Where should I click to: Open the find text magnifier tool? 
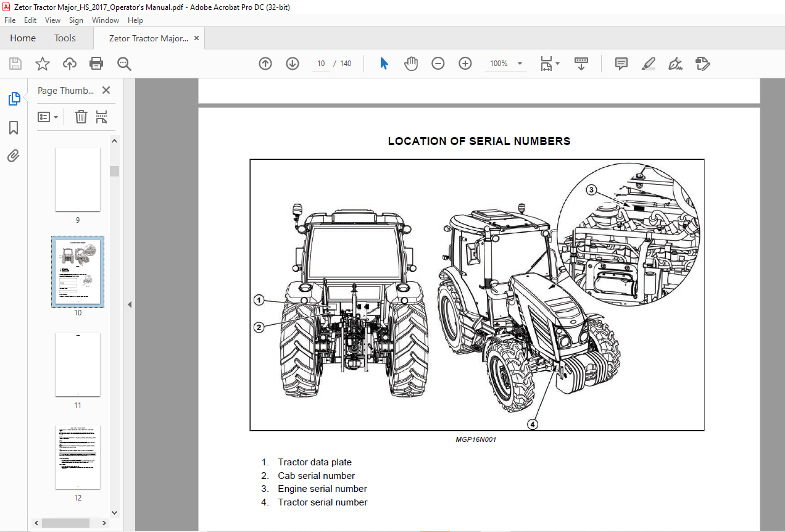[124, 64]
